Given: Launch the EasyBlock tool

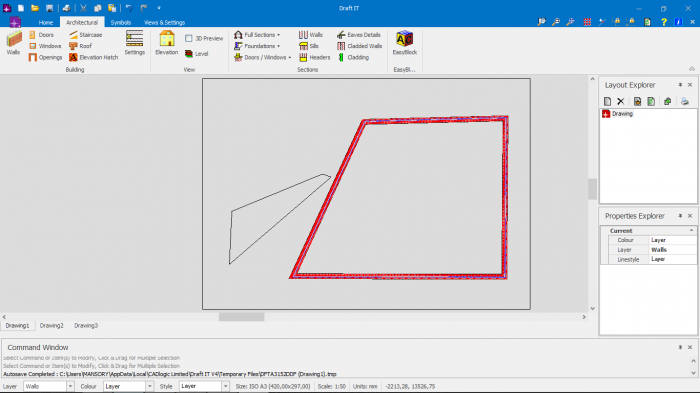Looking at the screenshot, I should pos(404,43).
